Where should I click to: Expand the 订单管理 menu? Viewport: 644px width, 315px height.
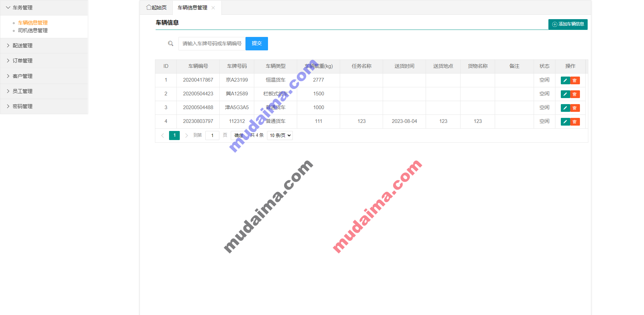click(44, 61)
